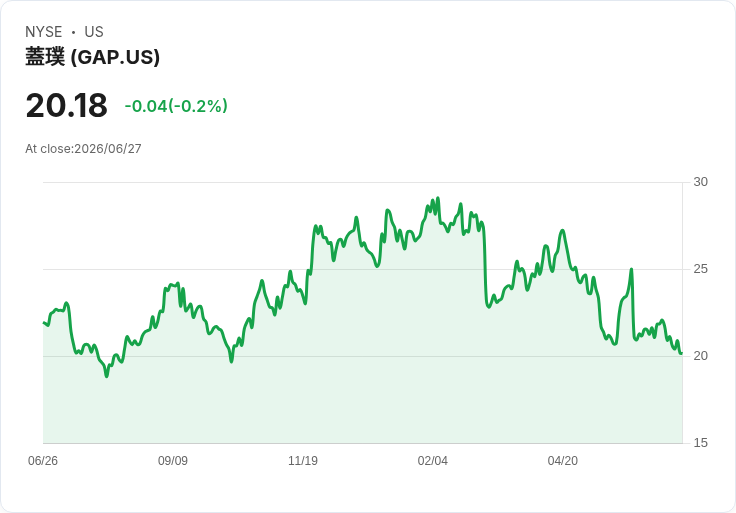The image size is (736, 513).
Task: Click the At close date text
Action: (83, 149)
